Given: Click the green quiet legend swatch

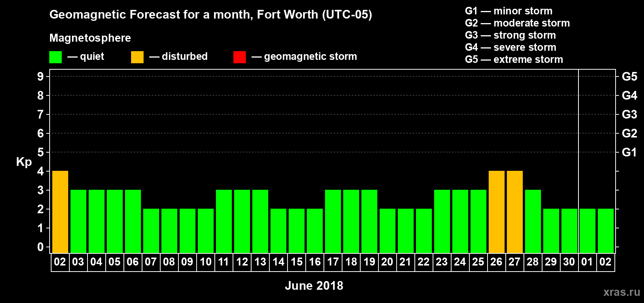Looking at the screenshot, I should coord(55,57).
